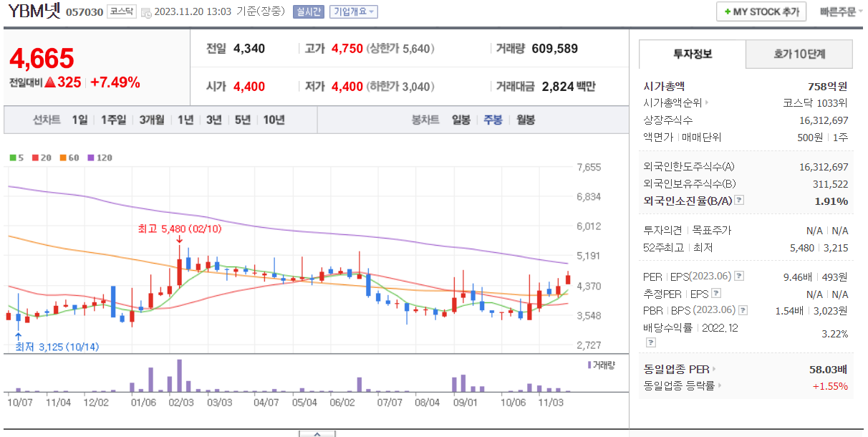Click the 9.46배 PER value
Screen dimensions: 868x437
click(799, 276)
